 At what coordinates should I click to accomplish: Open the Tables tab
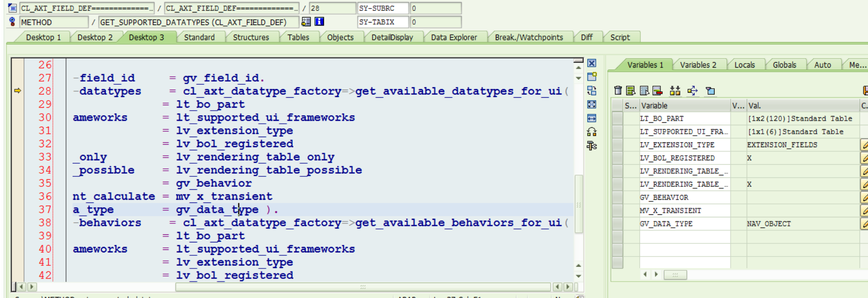pyautogui.click(x=298, y=37)
